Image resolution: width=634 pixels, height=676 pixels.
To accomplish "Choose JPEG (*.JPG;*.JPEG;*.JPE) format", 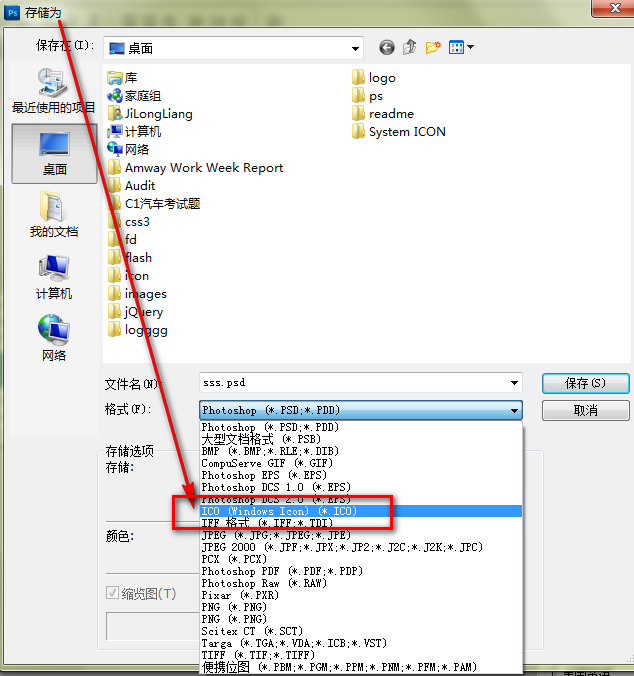I will tap(361, 535).
